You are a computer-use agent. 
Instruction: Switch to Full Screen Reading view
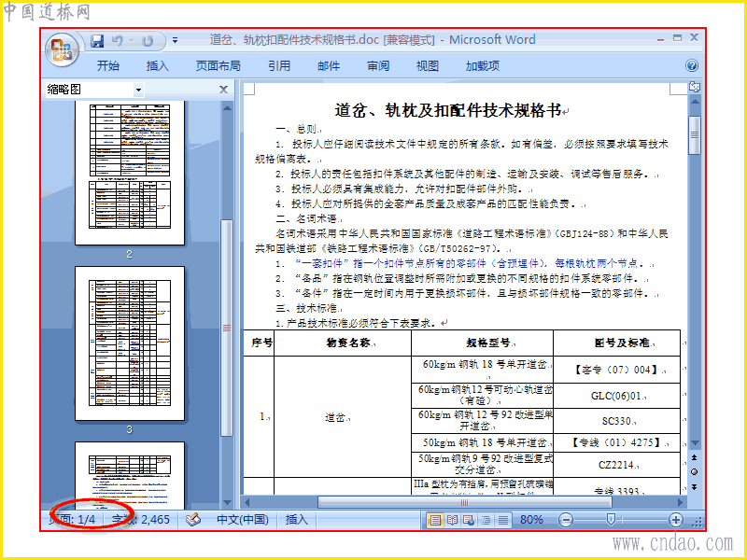click(452, 520)
